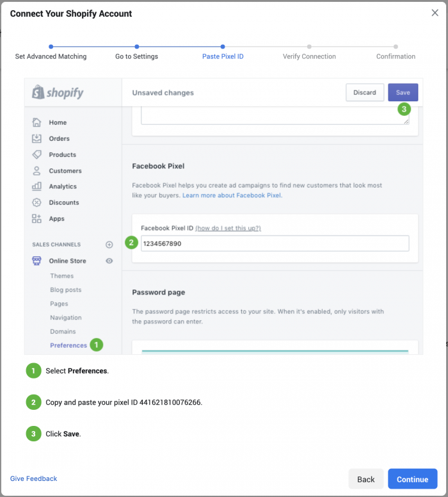Open Blog posts under Online Store
Screen dimensions: 448x497
tap(66, 289)
